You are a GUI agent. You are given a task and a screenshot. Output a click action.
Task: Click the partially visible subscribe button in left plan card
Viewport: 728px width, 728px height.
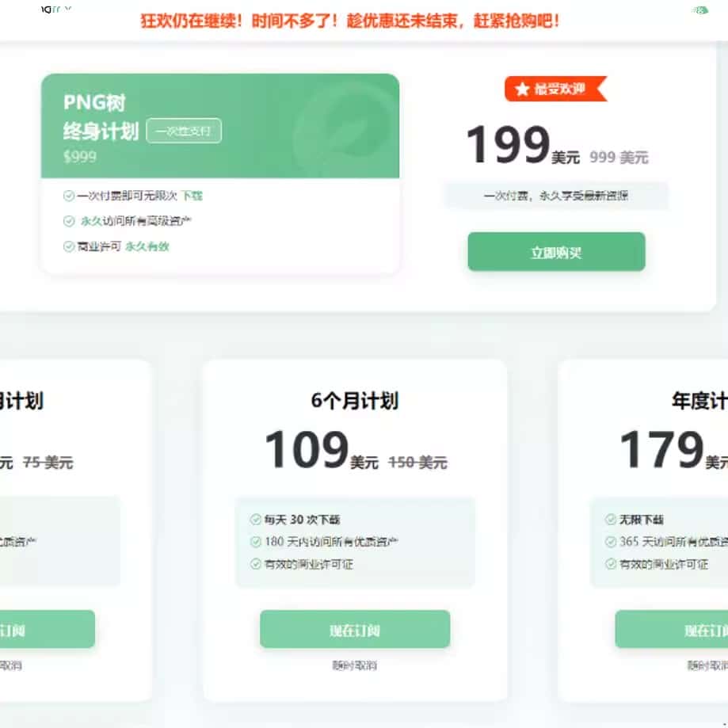click(47, 629)
